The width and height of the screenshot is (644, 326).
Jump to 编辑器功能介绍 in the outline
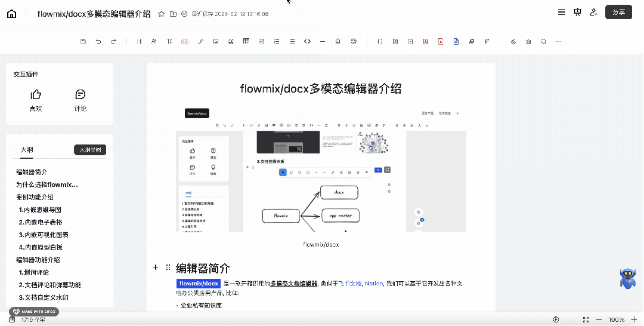click(x=38, y=260)
